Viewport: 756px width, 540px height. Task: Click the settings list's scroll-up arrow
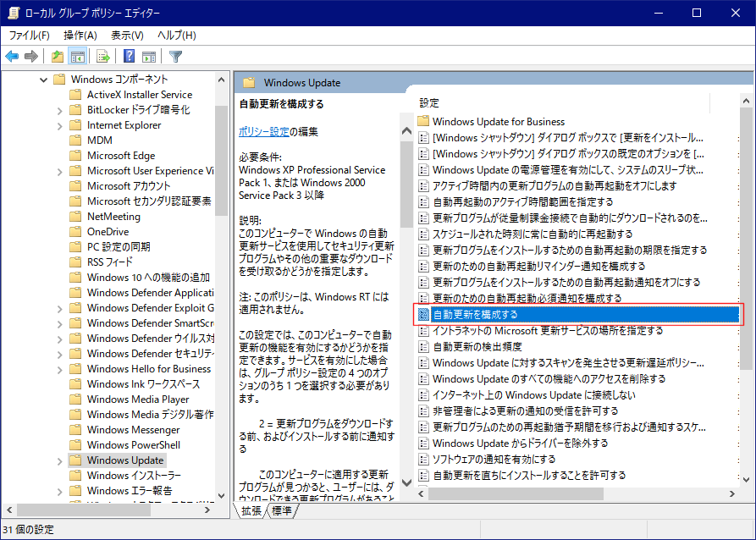click(x=746, y=102)
